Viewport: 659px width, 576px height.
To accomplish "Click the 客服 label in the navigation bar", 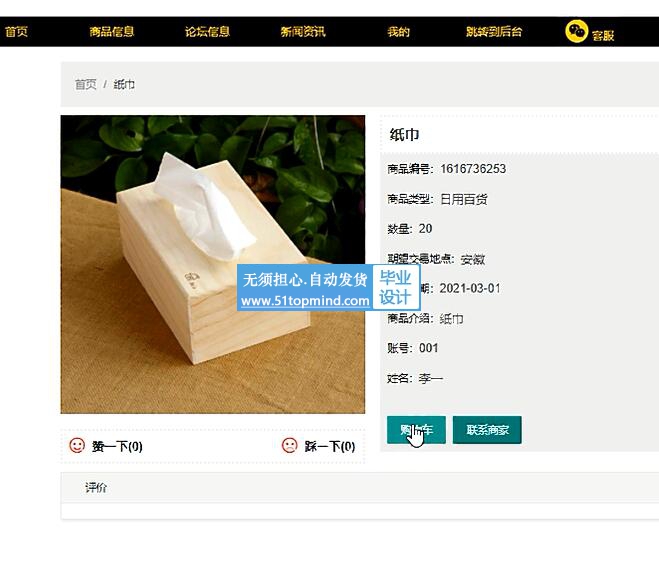I will (x=603, y=36).
